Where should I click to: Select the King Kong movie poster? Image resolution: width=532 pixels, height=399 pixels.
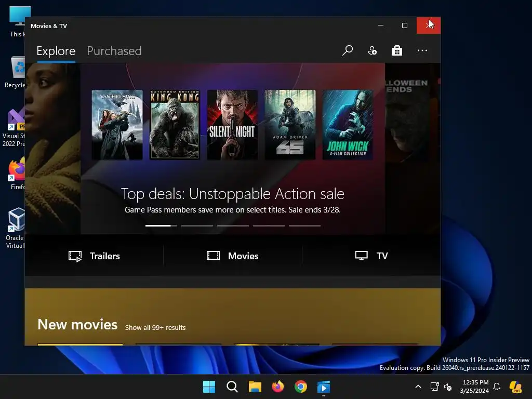click(175, 125)
